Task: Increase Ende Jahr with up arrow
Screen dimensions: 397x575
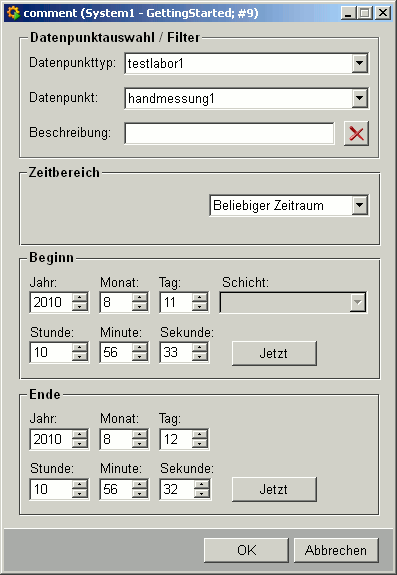Action: 80,435
